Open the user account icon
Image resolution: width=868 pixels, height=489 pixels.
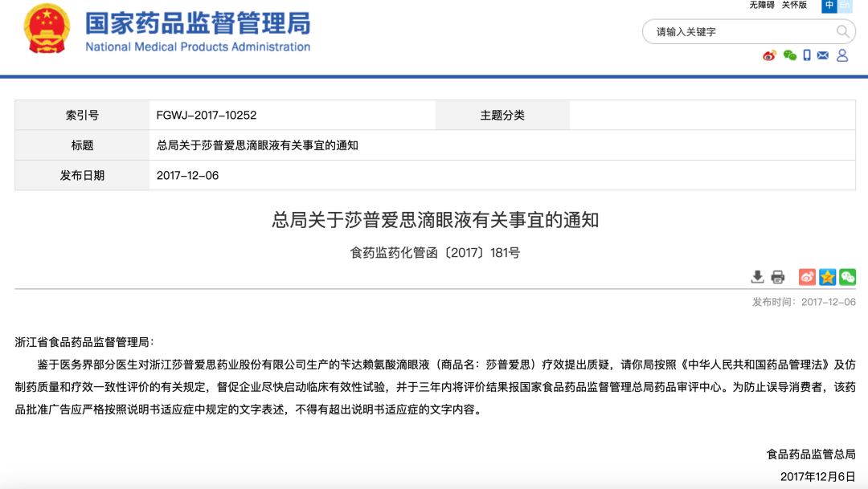click(x=842, y=55)
